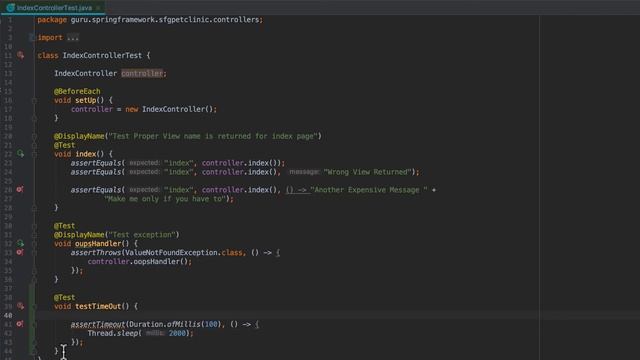Run IndexControllerTest class from line 11 gutter icon
The height and width of the screenshot is (360, 640).
point(20,55)
